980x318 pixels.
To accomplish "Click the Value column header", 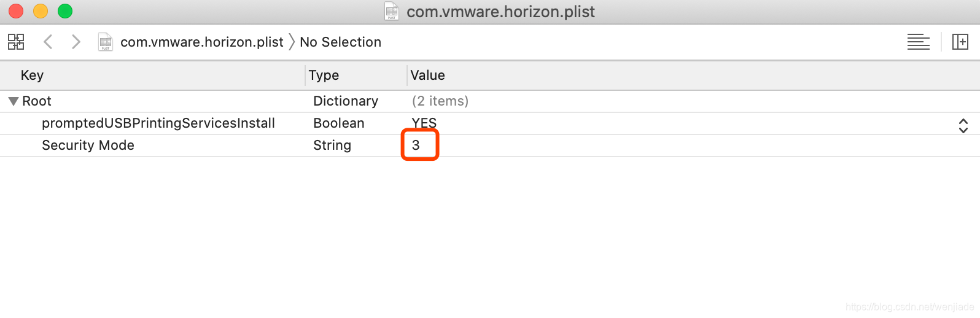I will pyautogui.click(x=427, y=76).
